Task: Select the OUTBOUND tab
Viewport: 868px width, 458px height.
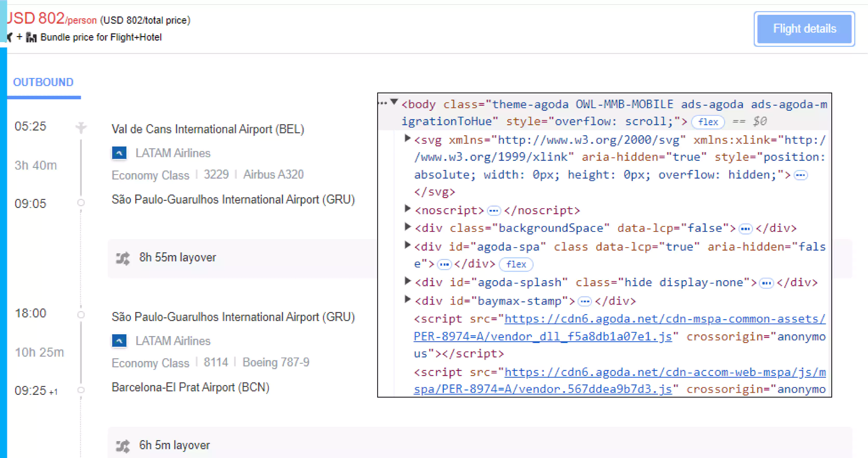Action: pyautogui.click(x=43, y=82)
